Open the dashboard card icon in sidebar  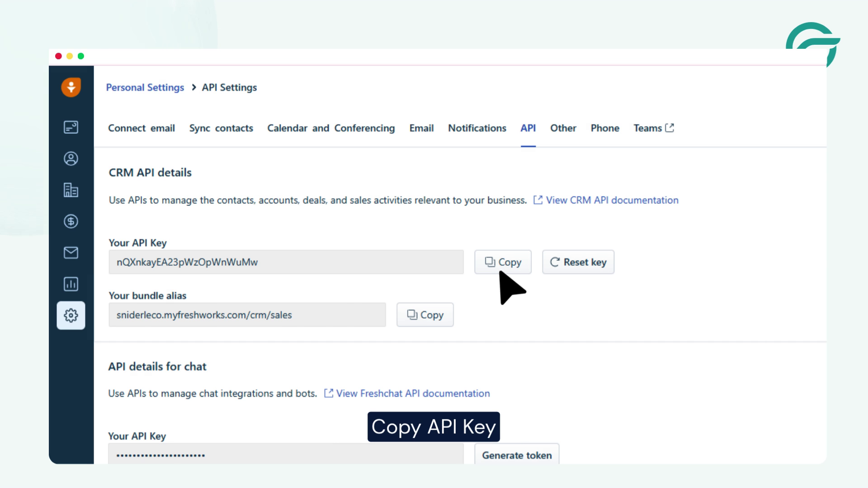(x=71, y=127)
